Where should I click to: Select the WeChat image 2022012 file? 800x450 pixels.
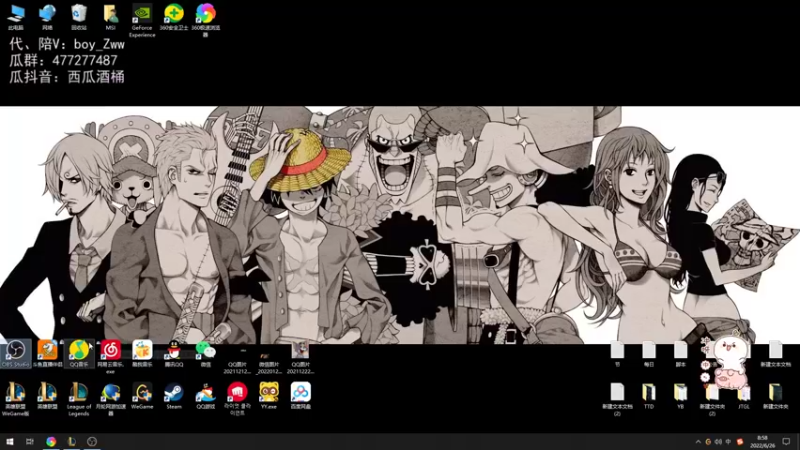coord(269,360)
